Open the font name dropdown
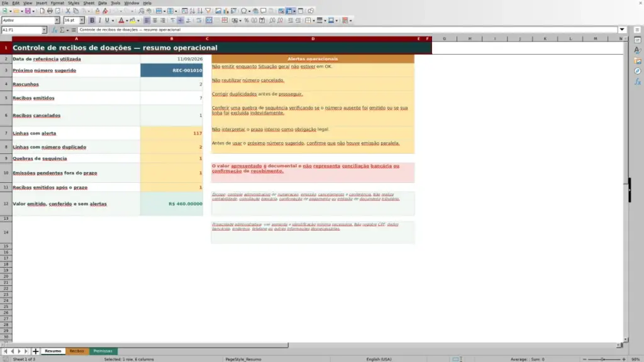Image resolution: width=644 pixels, height=362 pixels. click(57, 21)
